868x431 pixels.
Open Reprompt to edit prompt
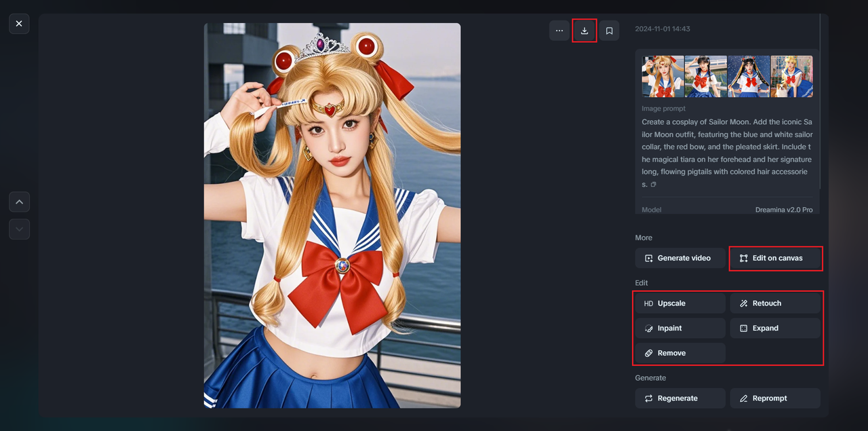click(x=775, y=398)
